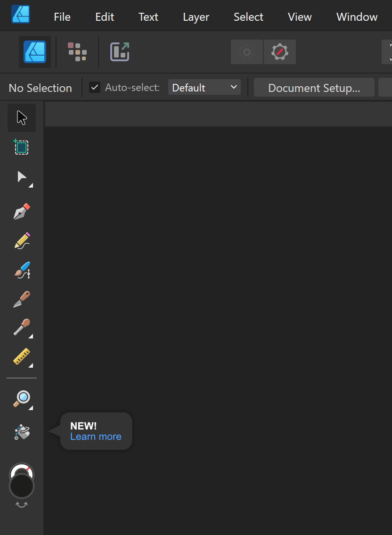Choose the Node tool
392x535 pixels.
(x=22, y=177)
